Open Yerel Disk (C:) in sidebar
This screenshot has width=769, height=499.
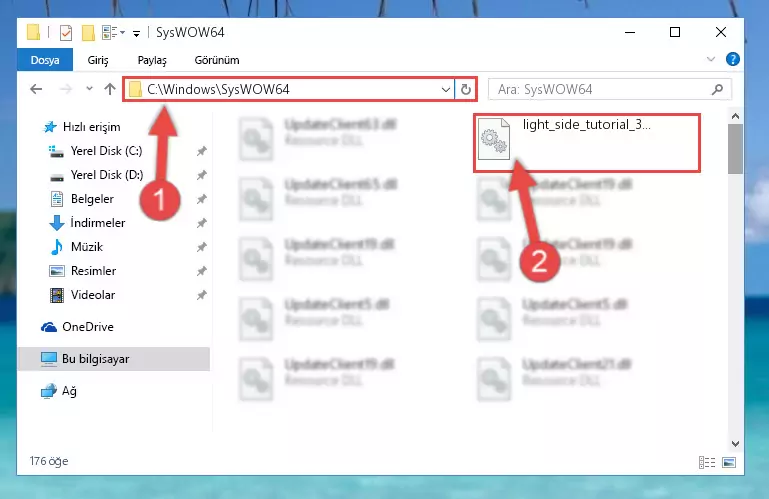[x=106, y=151]
